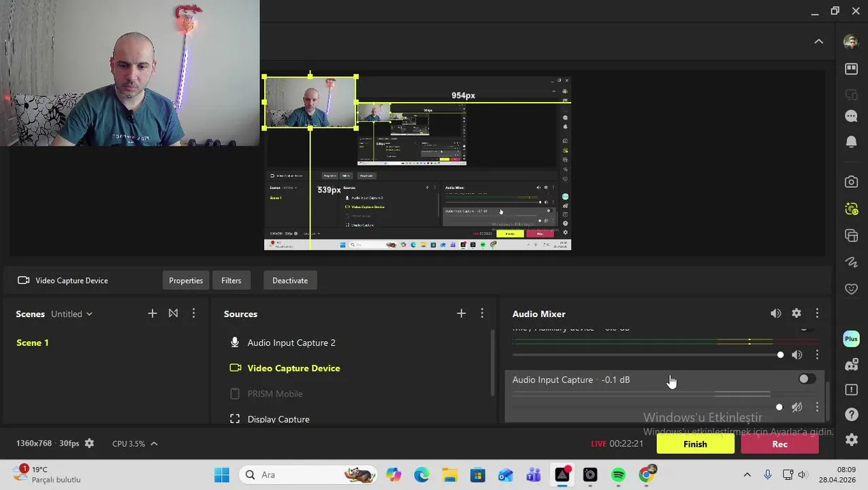Open the help question mark icon
The width and height of the screenshot is (868, 490).
click(x=851, y=414)
